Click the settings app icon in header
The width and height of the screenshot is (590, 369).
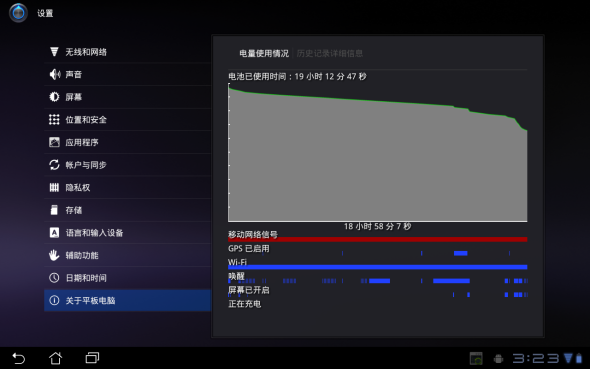(x=18, y=13)
